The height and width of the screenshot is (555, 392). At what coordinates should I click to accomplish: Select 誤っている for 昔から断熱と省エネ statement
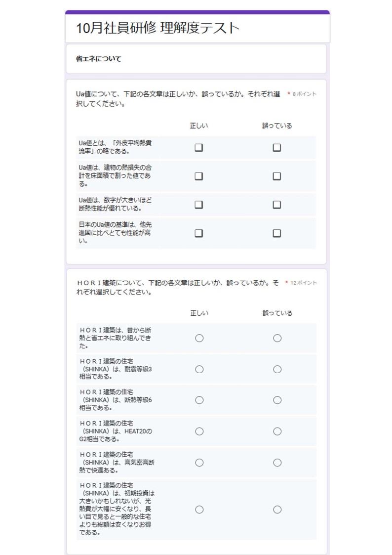click(x=277, y=339)
